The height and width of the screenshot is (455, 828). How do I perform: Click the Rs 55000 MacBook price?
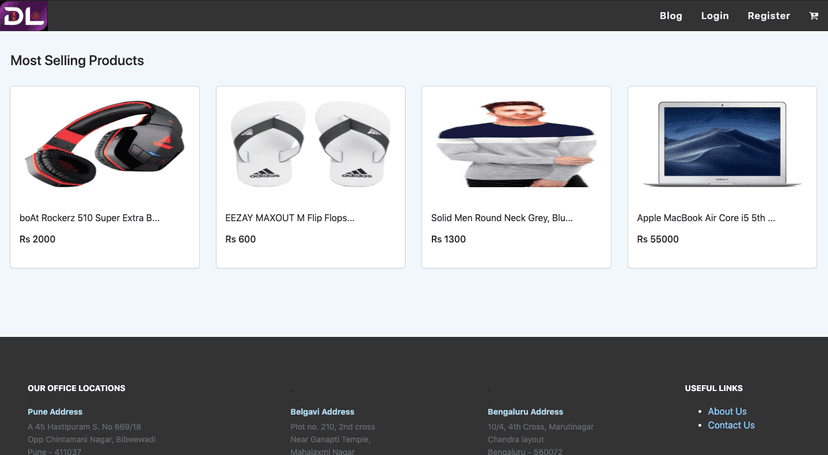[x=658, y=239]
